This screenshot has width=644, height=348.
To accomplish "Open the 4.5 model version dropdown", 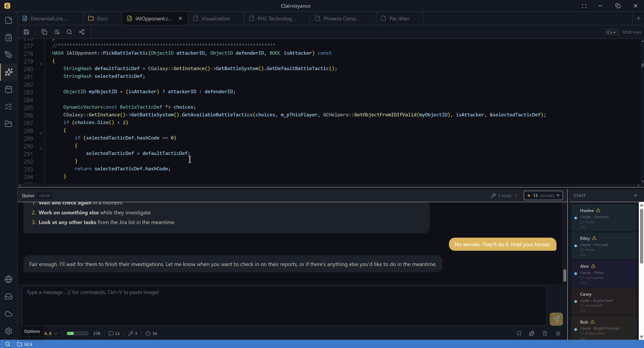I will click(x=51, y=333).
